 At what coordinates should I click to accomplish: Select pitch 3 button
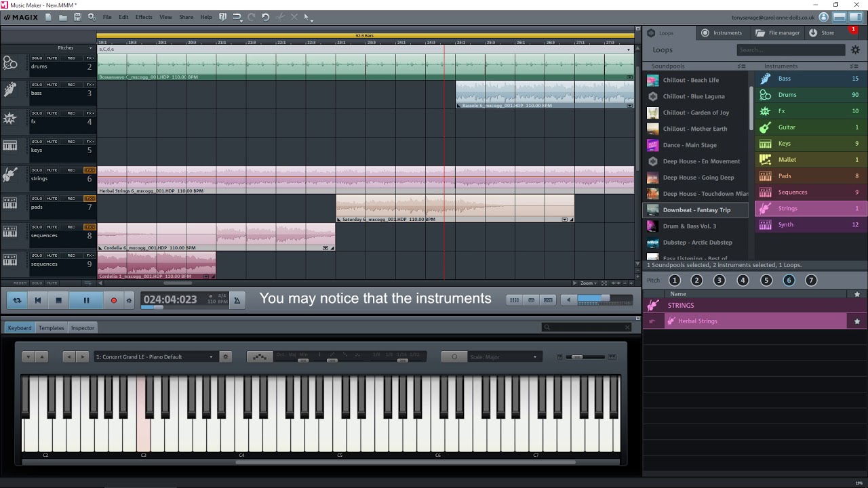click(719, 280)
